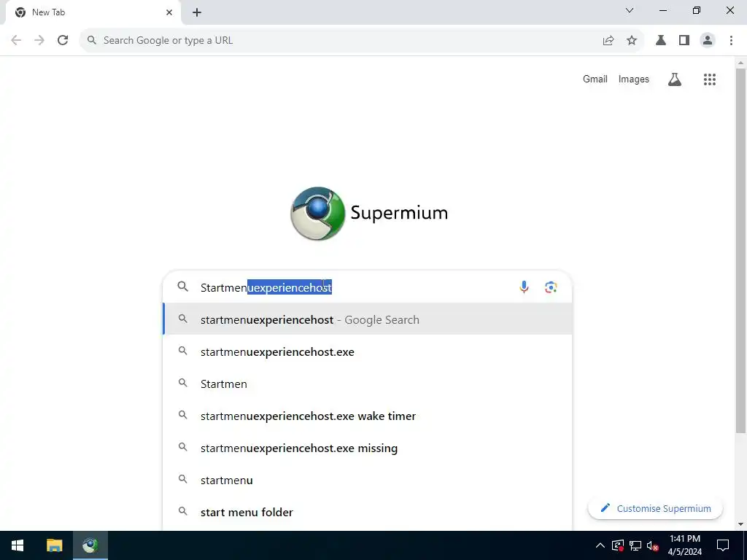The width and height of the screenshot is (747, 560).
Task: Click the share page icon in address bar
Action: tap(608, 41)
